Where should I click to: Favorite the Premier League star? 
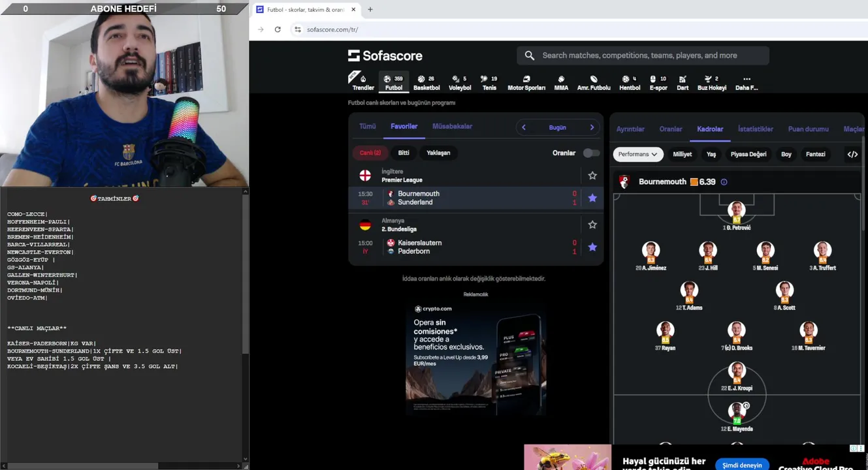click(592, 176)
